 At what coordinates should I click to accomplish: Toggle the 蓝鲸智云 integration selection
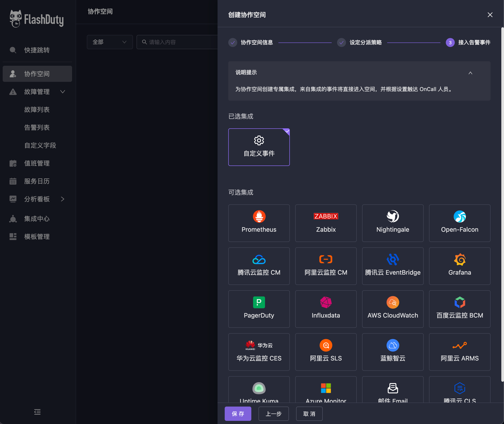tap(393, 352)
